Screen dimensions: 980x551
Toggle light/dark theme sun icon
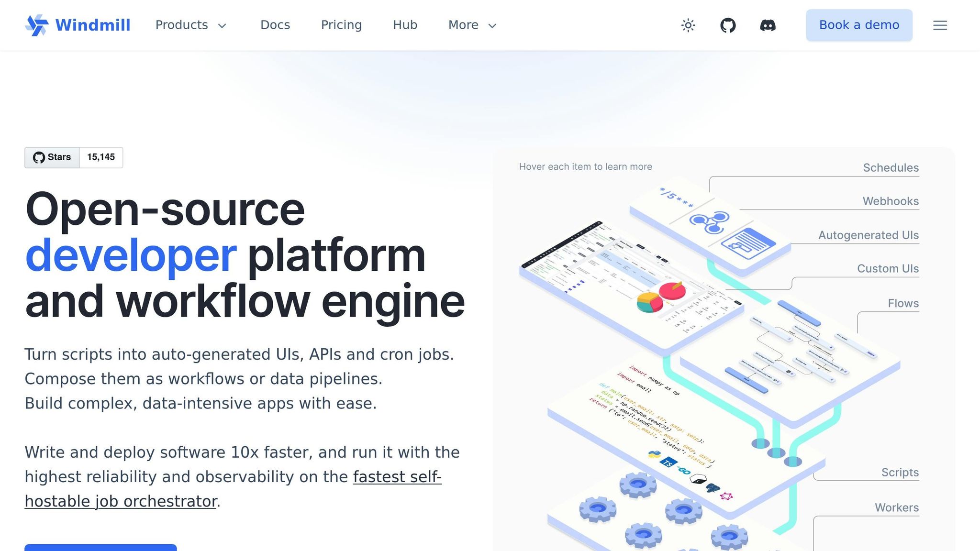[688, 25]
